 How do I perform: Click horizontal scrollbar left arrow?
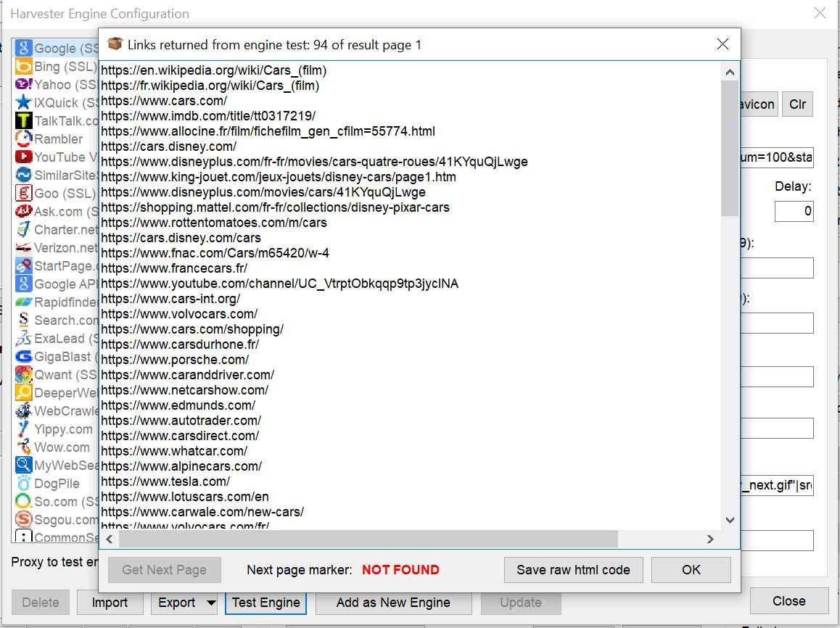[110, 539]
